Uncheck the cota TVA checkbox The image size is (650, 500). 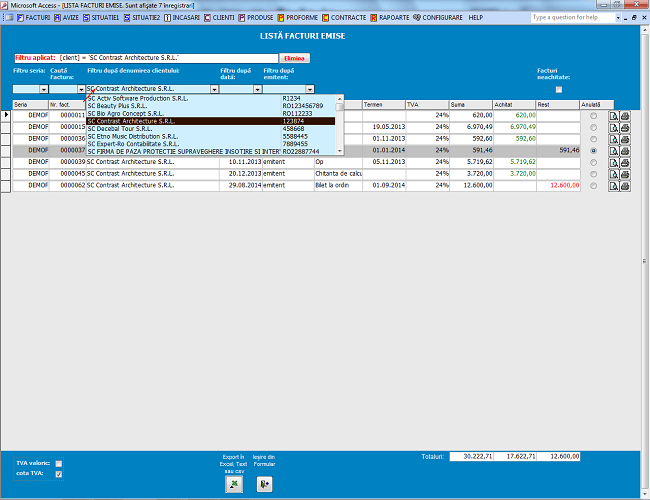(59, 474)
